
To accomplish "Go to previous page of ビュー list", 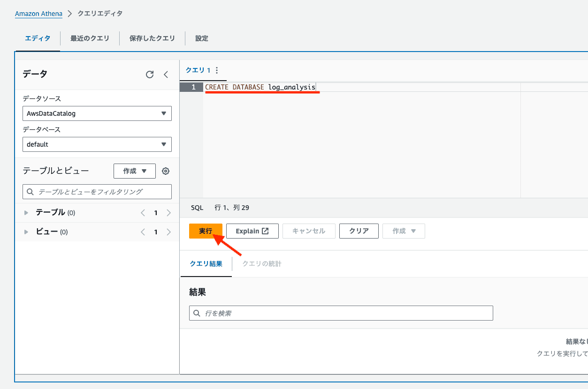I will pos(143,232).
